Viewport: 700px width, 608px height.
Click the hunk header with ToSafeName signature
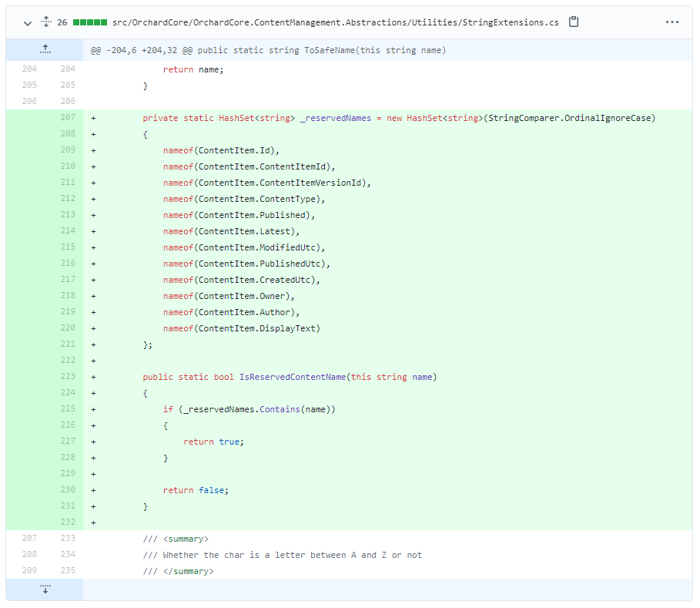[x=268, y=50]
